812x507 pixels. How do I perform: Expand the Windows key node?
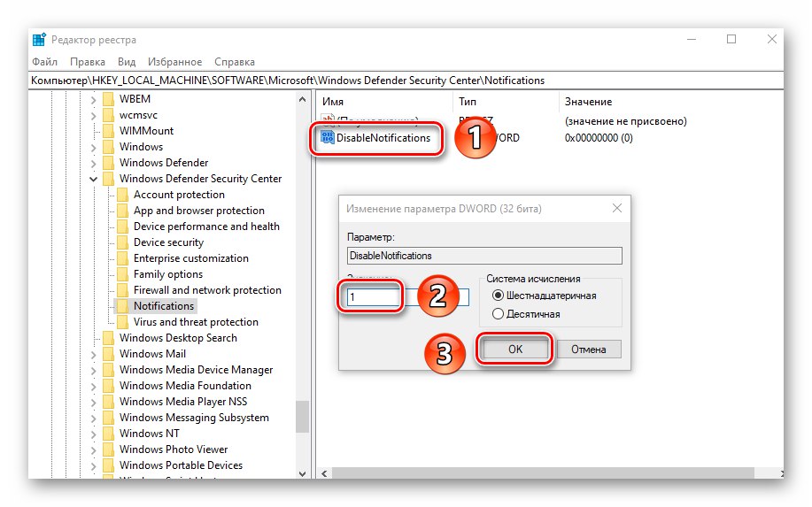point(93,148)
